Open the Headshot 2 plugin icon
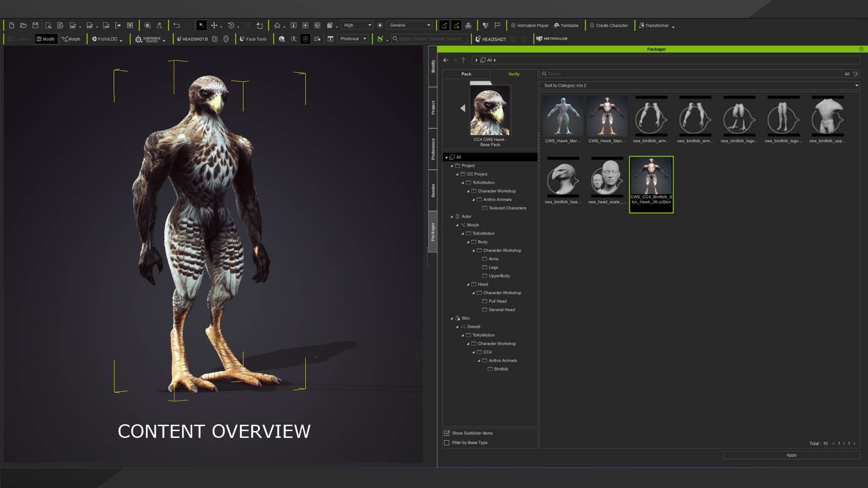 point(192,39)
